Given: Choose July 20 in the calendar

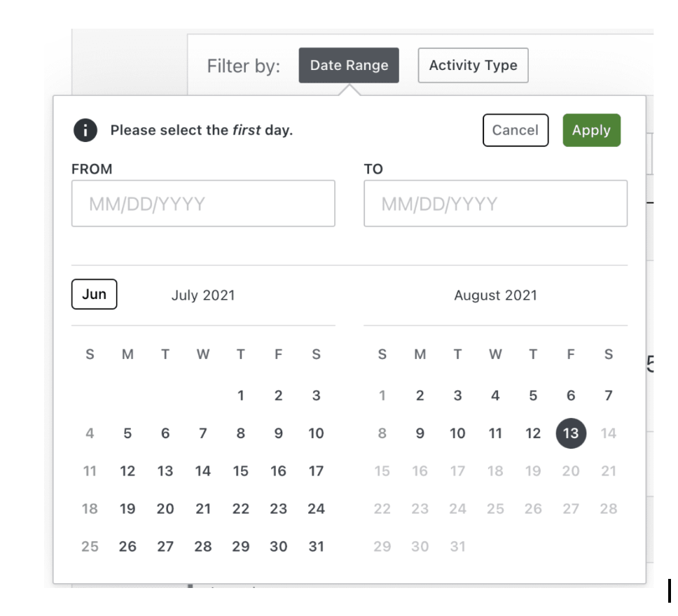Looking at the screenshot, I should pyautogui.click(x=165, y=509).
